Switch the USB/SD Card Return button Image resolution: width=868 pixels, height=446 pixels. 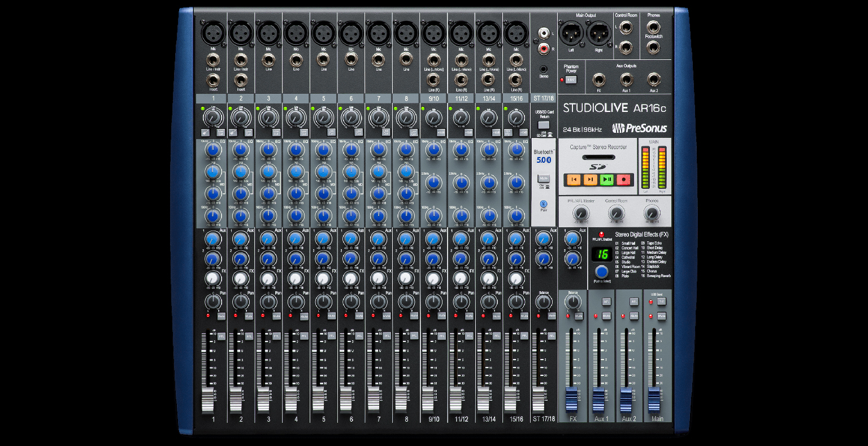point(544,125)
